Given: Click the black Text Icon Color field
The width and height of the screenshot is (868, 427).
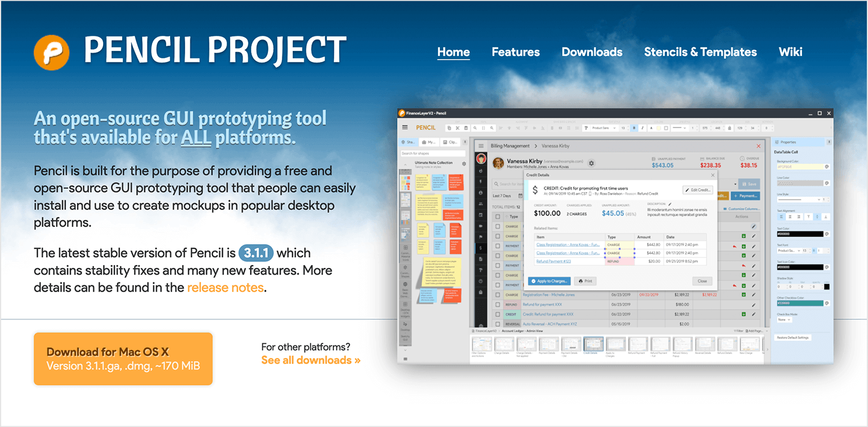Looking at the screenshot, I should tap(800, 267).
